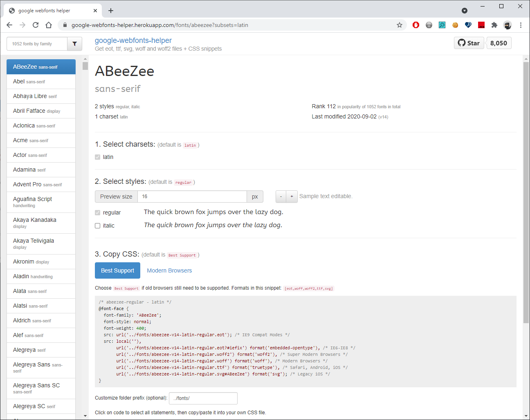Open the Chrome three-dot menu
This screenshot has height=420, width=530.
tap(521, 25)
